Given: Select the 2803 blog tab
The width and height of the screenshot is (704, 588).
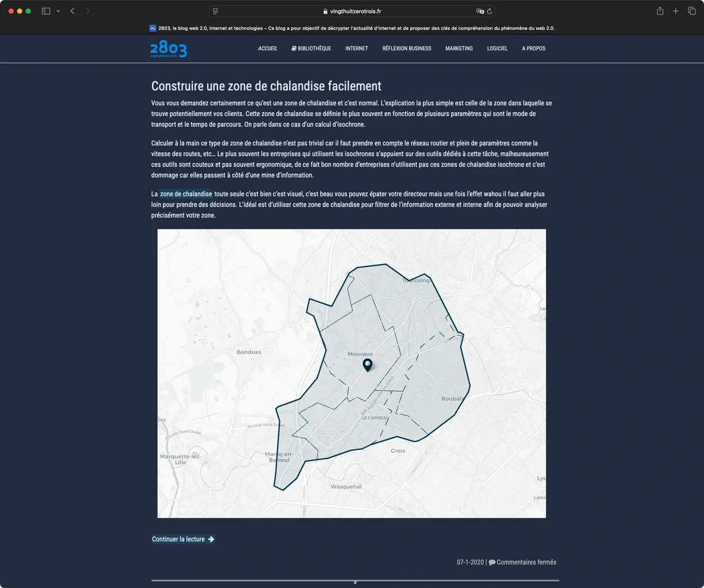Looking at the screenshot, I should pos(352,28).
